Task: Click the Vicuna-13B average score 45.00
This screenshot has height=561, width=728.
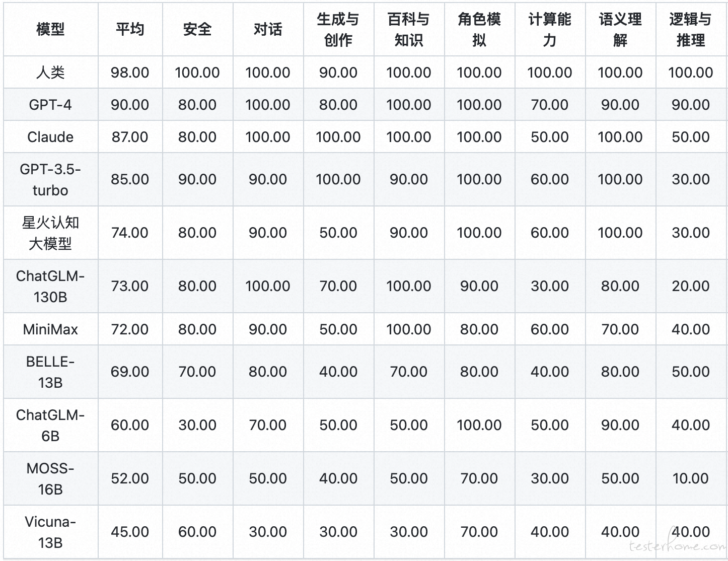Action: point(130,532)
